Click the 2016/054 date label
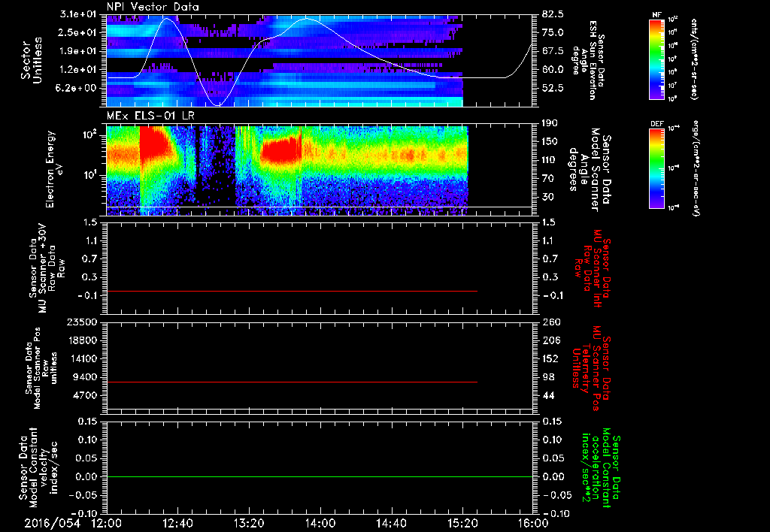Image resolution: width=770 pixels, height=532 pixels. [53, 524]
